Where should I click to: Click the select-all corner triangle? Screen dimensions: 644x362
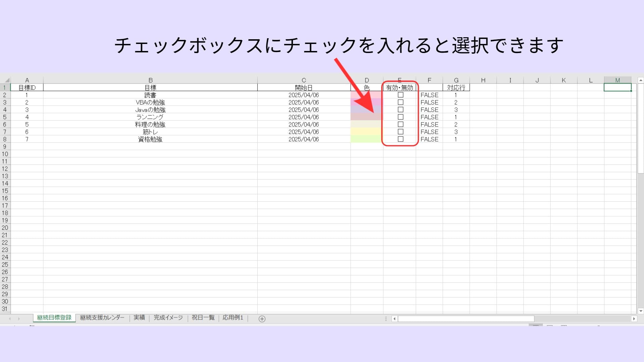7,80
